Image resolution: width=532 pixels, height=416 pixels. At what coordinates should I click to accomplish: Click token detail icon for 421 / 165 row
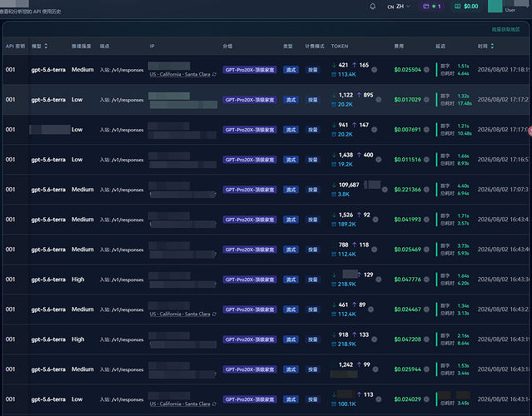click(375, 70)
